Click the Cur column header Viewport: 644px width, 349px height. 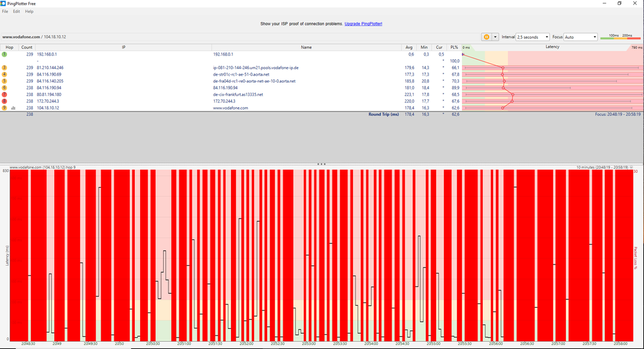pyautogui.click(x=439, y=47)
